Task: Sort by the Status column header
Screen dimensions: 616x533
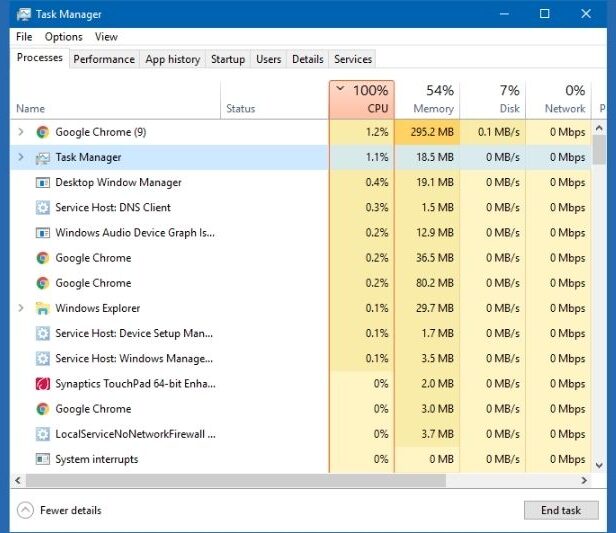Action: click(275, 100)
